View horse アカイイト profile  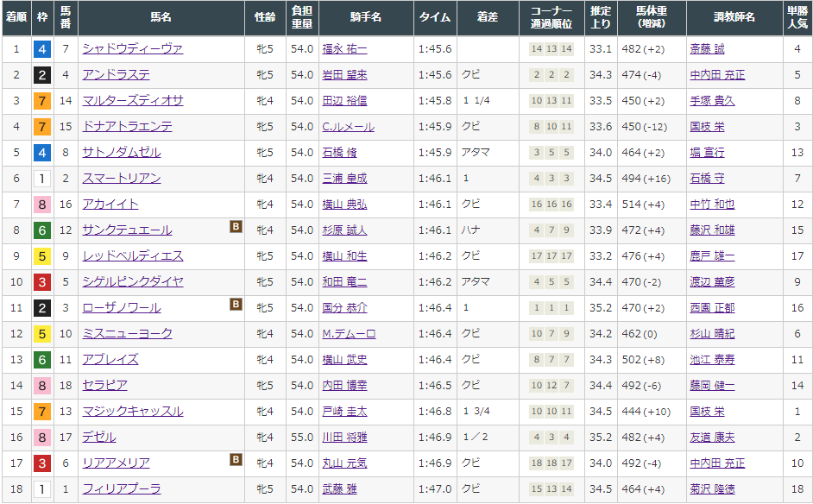click(x=110, y=205)
